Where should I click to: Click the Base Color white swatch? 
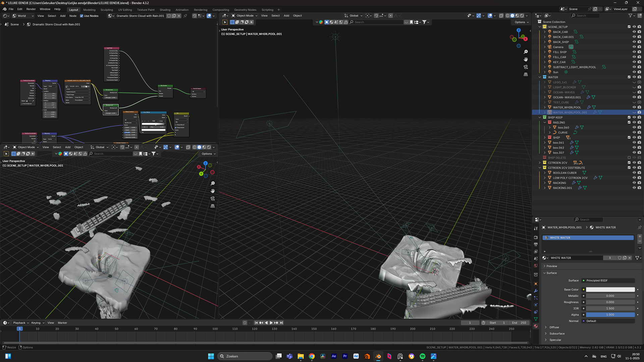[x=610, y=290]
